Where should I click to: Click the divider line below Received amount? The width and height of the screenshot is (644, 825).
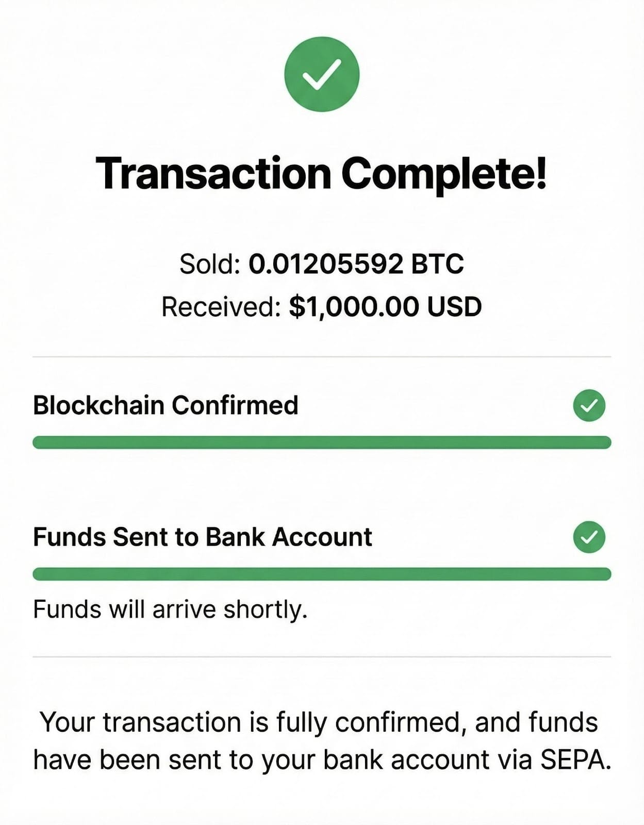(322, 356)
